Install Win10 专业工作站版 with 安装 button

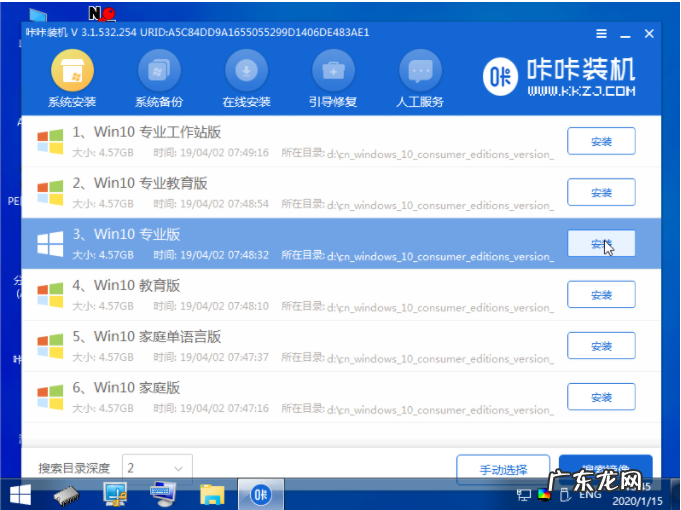[601, 141]
